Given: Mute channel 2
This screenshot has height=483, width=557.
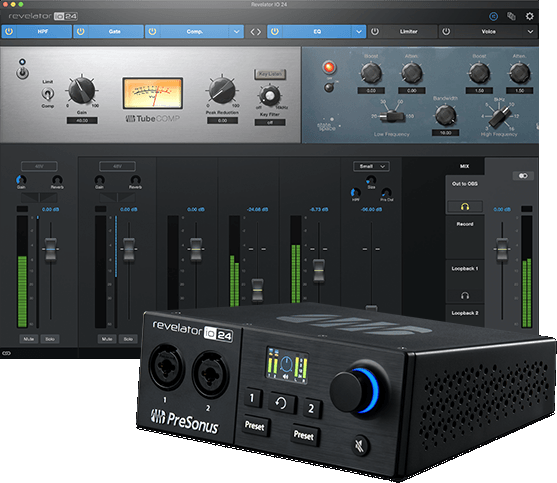Looking at the screenshot, I should click(107, 339).
